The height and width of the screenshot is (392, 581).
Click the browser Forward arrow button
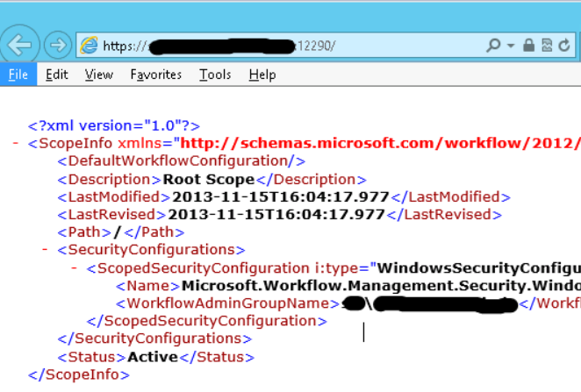[57, 45]
